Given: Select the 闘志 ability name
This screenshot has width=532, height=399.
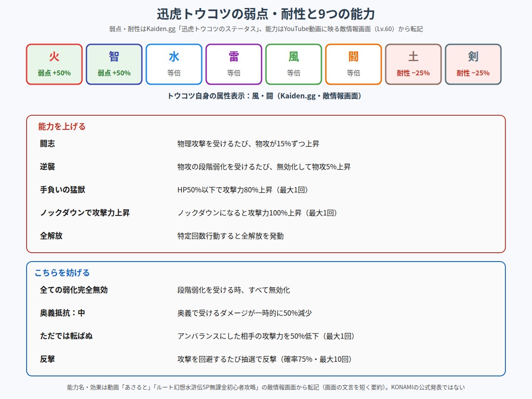Looking at the screenshot, I should point(47,144).
